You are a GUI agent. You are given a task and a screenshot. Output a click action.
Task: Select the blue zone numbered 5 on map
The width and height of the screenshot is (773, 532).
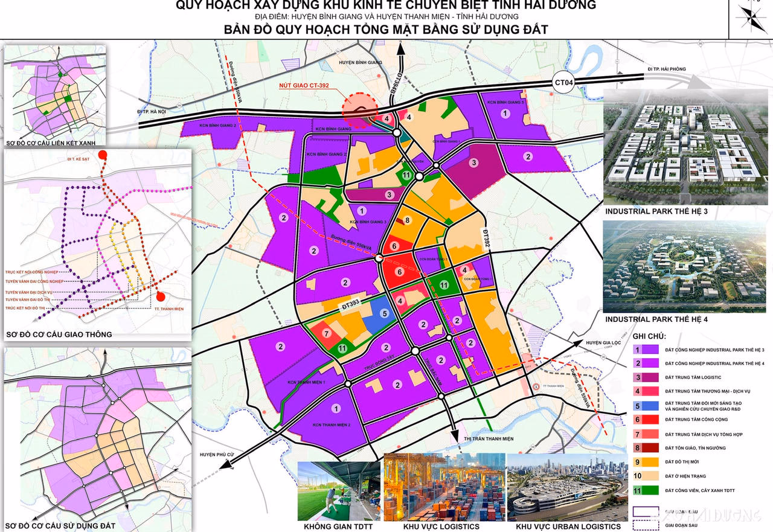pos(382,313)
